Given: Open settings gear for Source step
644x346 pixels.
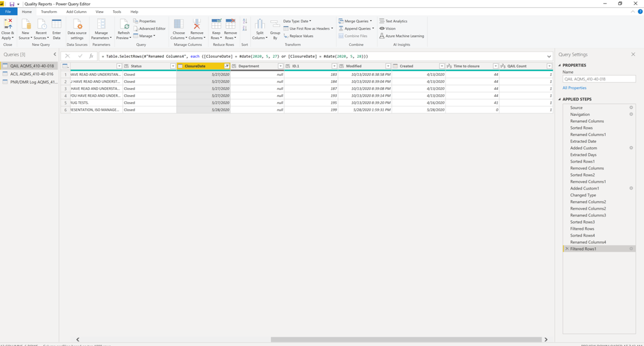Looking at the screenshot, I should pyautogui.click(x=631, y=108).
